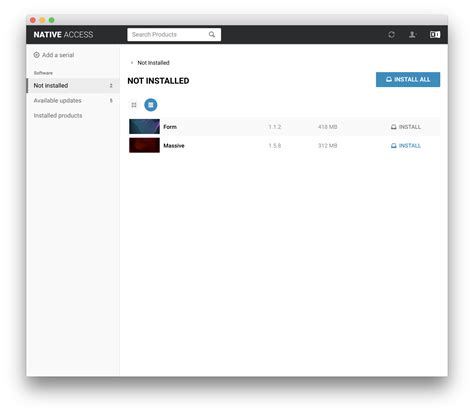The width and height of the screenshot is (474, 414).
Task: Select Not installed in sidebar
Action: [x=73, y=86]
